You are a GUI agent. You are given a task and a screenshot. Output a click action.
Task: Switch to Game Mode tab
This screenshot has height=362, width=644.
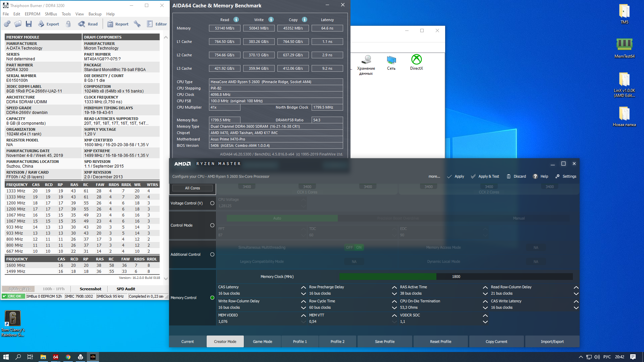tap(262, 342)
